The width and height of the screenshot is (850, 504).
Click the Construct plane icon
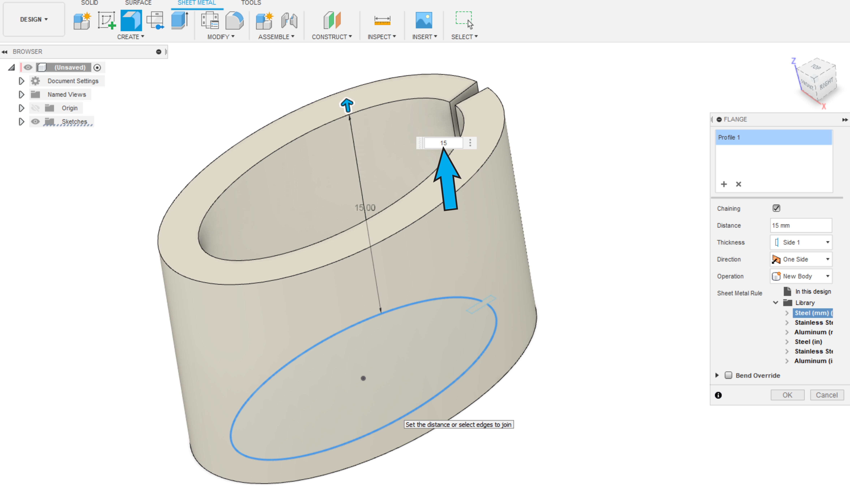coord(332,20)
